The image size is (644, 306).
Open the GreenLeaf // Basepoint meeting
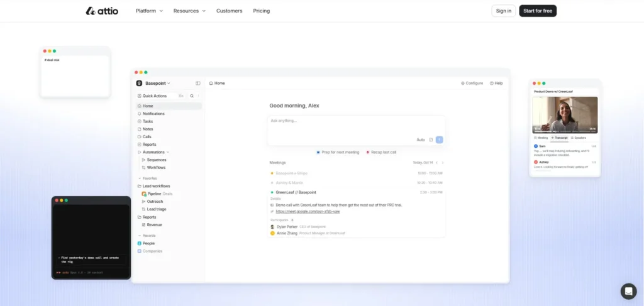point(356,192)
